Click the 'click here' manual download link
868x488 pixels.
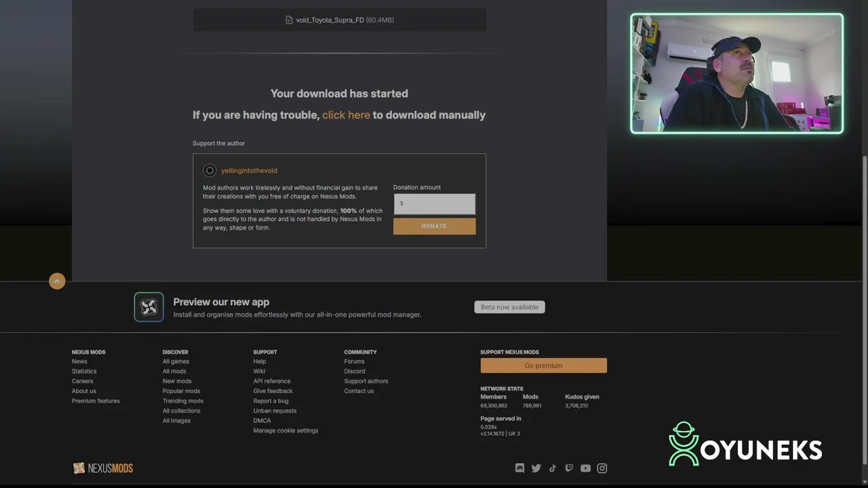(x=346, y=115)
